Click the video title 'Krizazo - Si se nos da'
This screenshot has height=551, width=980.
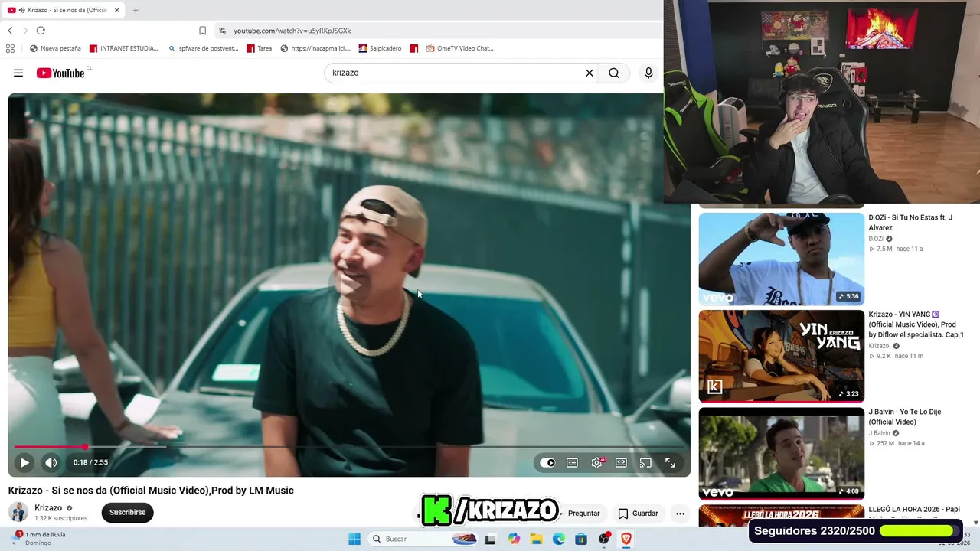coord(151,491)
